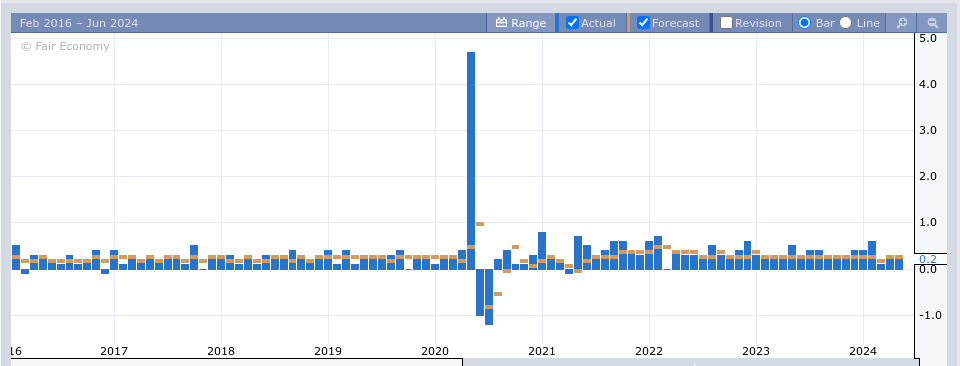Click the blue 0.2 current value label
Screen dimensions: 960x366
click(x=928, y=259)
